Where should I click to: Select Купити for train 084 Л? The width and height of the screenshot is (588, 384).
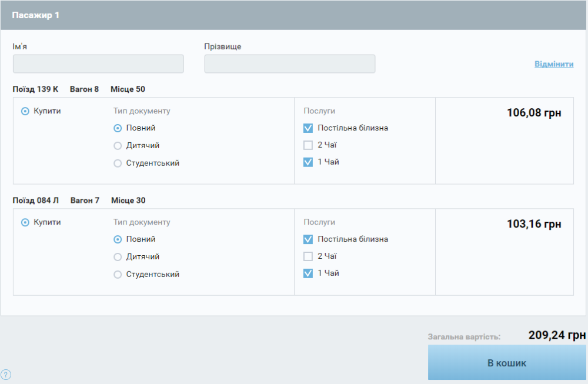(25, 222)
